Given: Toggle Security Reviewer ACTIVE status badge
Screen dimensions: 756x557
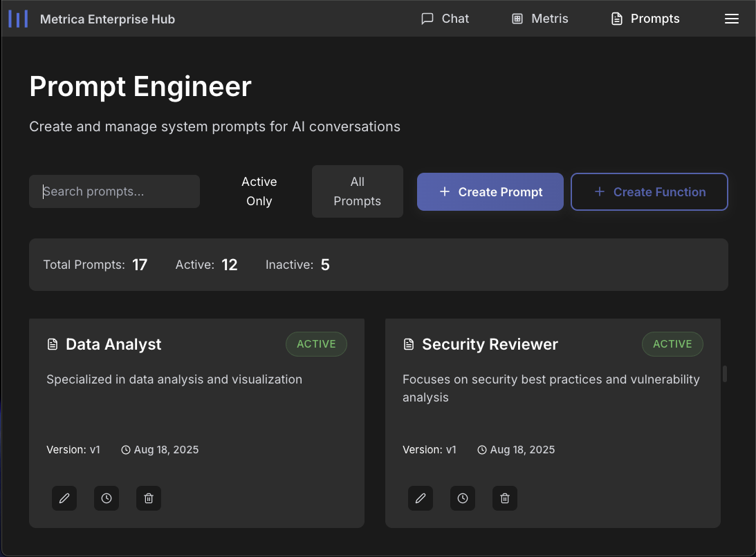Looking at the screenshot, I should 672,344.
